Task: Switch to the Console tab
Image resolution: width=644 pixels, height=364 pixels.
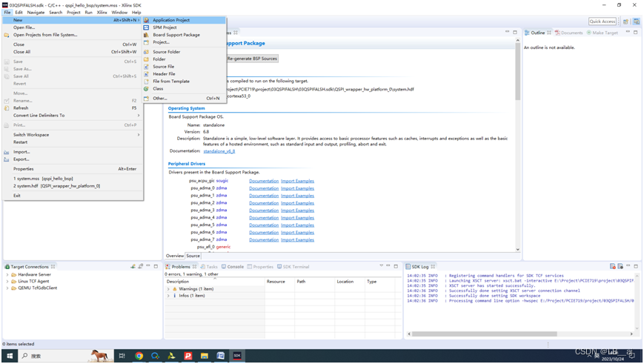Action: (x=233, y=267)
